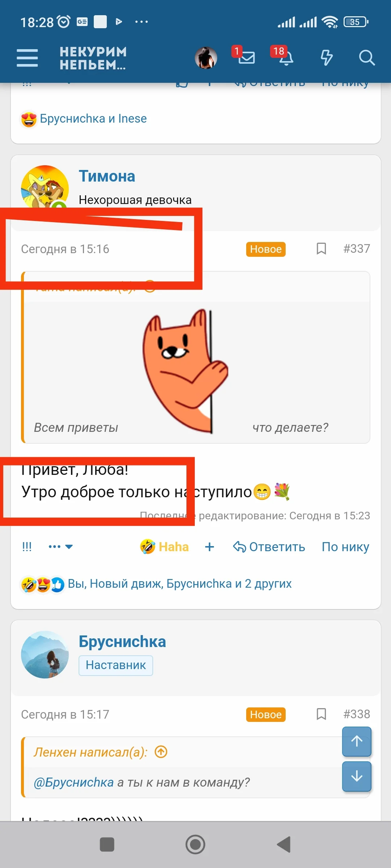
Task: Open the hamburger navigation menu
Action: point(27,58)
